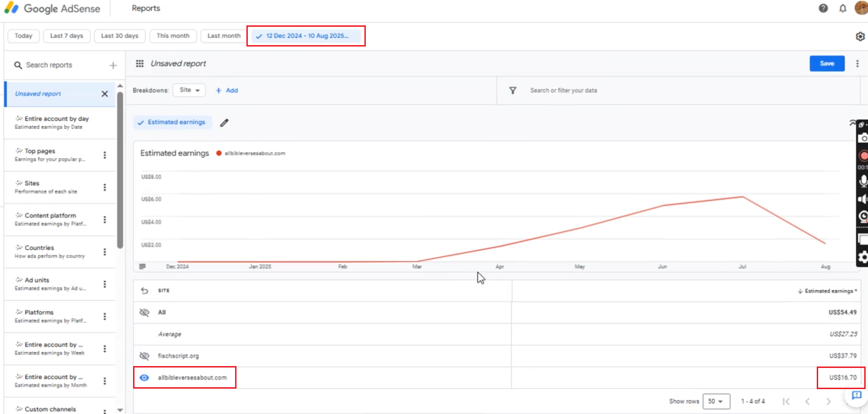Edit metrics with the pencil icon
The image size is (868, 414).
[224, 123]
